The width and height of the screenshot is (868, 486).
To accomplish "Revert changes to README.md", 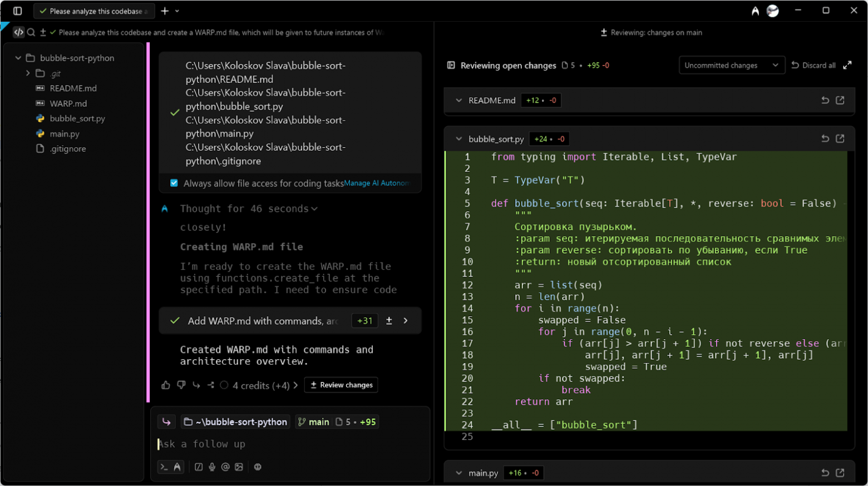I will point(825,100).
